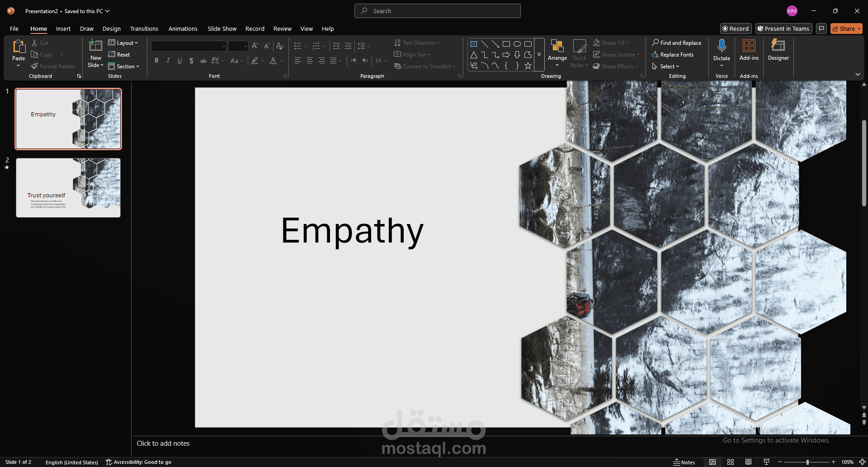Switch to the Insert tab

(x=63, y=29)
